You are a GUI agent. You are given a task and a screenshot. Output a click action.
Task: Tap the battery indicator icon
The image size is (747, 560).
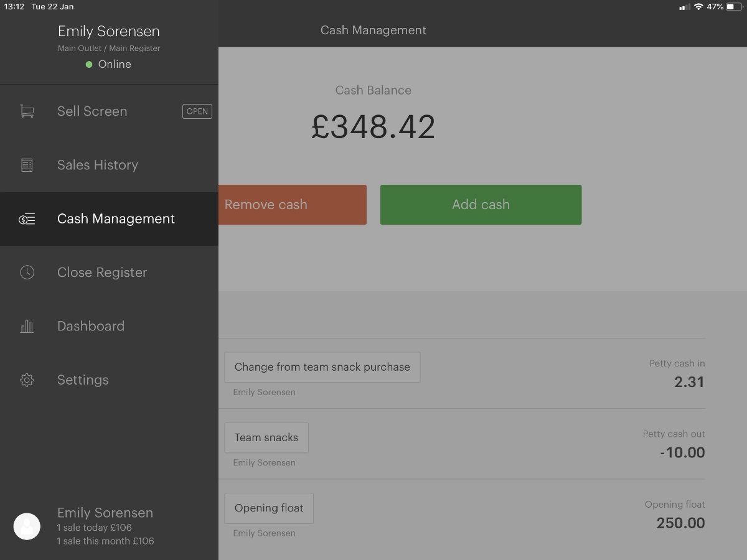[735, 7]
